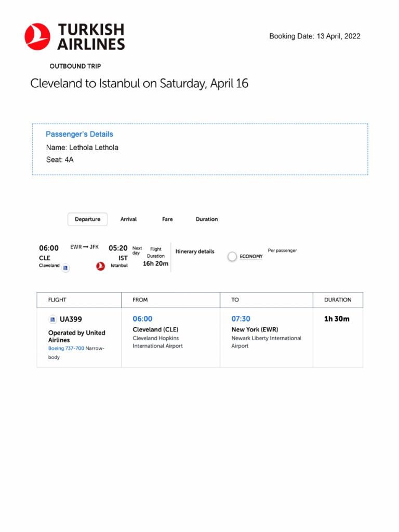
Task: Click the 'OUTBOUND TRIP' label
Action: [x=75, y=66]
